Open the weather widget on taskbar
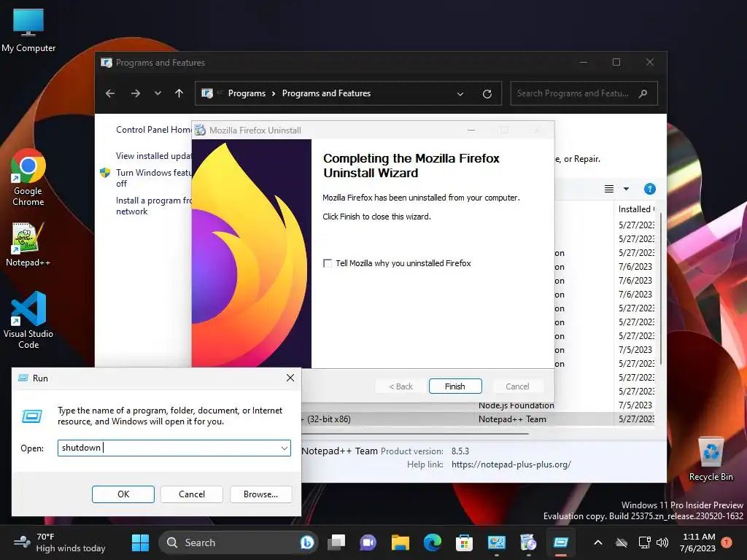 click(x=60, y=542)
